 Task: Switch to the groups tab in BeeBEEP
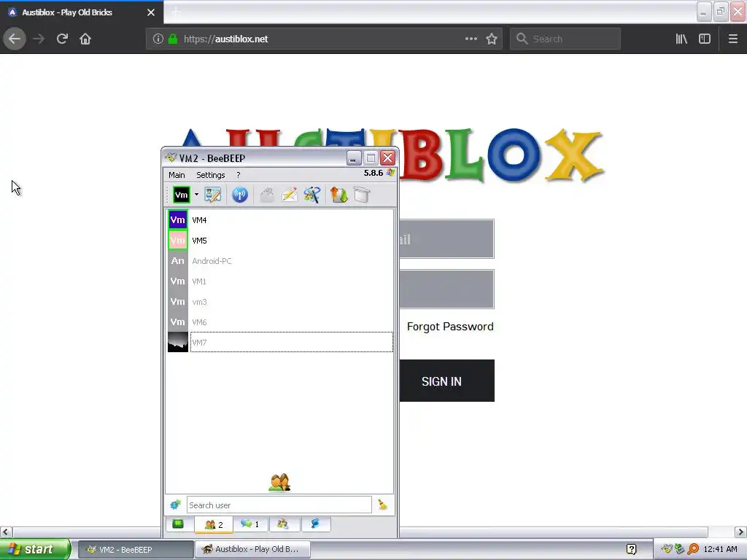pos(283,524)
